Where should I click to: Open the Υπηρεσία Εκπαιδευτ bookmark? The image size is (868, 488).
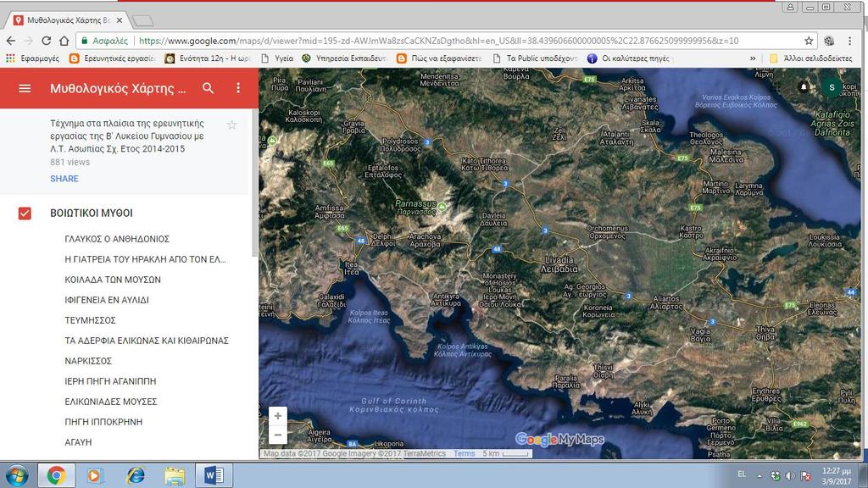pos(344,58)
